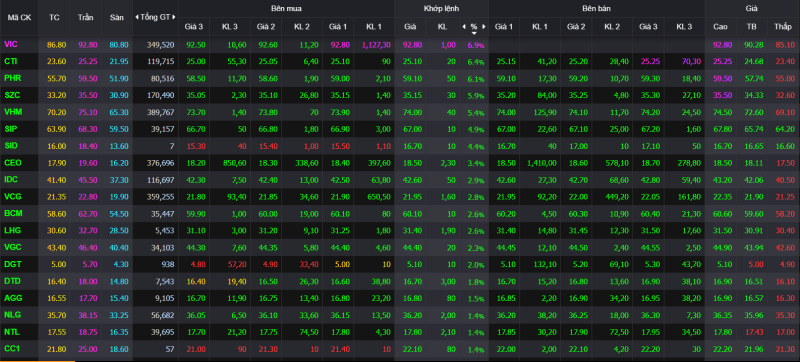Open the CTI stock symbol
Screen dimensions: 800x362
click(11, 61)
